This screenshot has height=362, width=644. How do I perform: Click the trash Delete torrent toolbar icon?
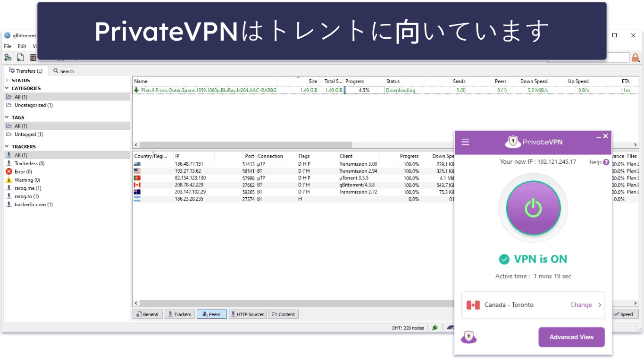33,58
